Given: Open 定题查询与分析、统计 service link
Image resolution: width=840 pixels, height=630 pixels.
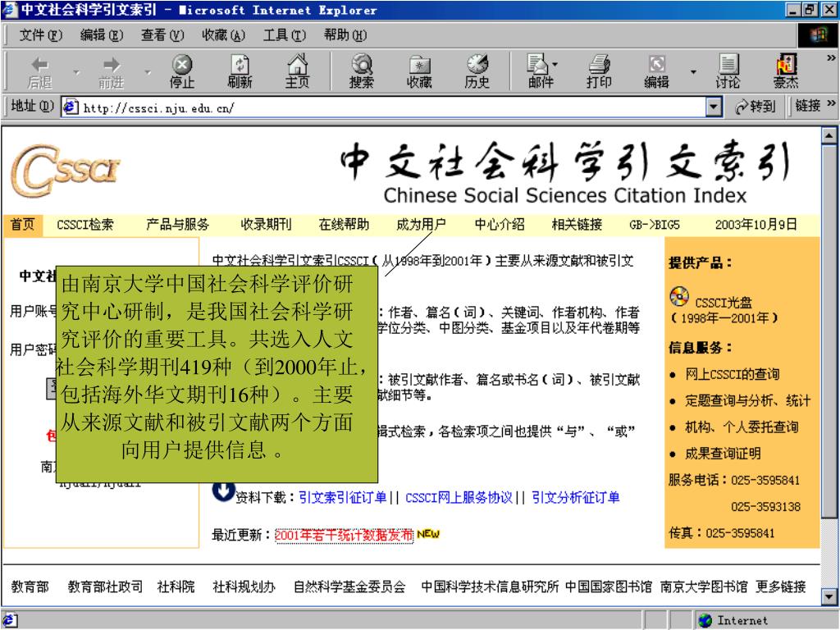Looking at the screenshot, I should pyautogui.click(x=748, y=400).
